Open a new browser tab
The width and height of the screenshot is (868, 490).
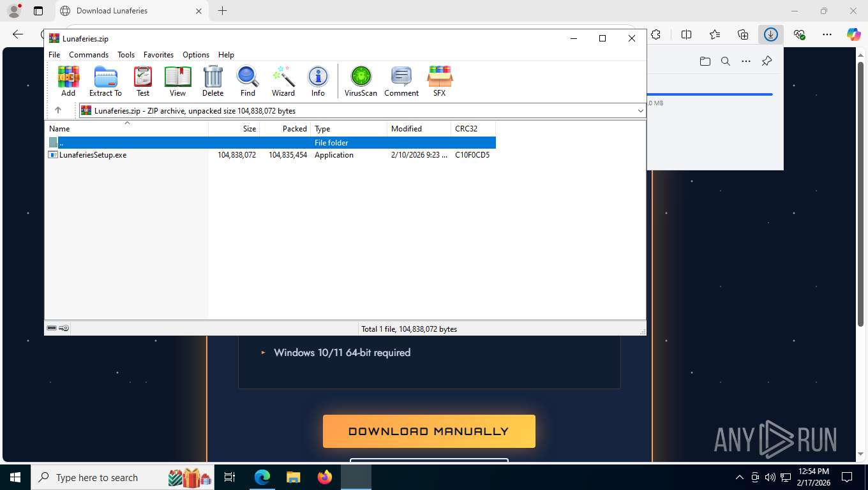click(x=222, y=11)
